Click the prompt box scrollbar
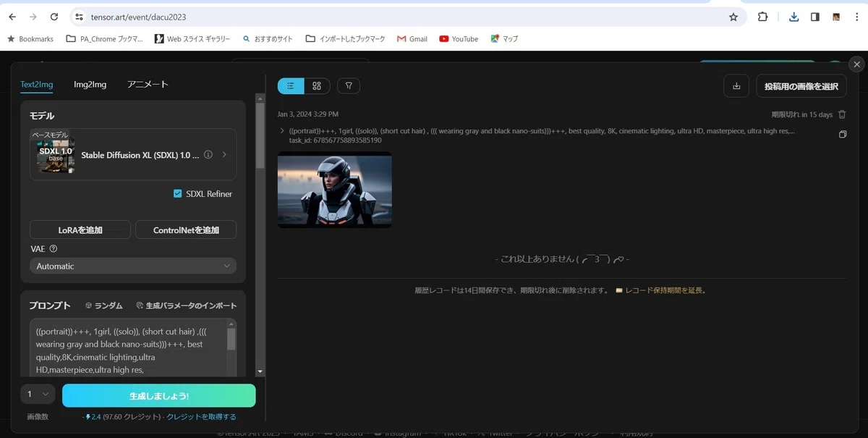Screen dimensions: 868x438 coord(231,339)
